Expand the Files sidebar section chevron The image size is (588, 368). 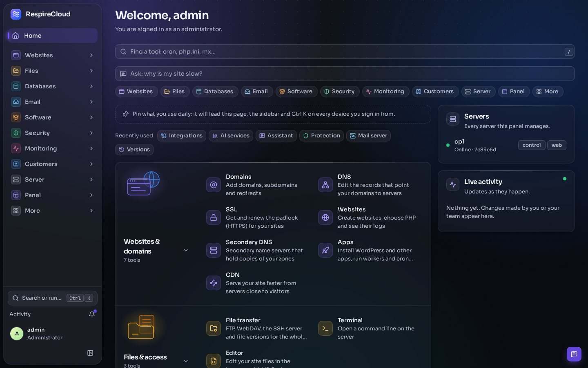coord(91,71)
